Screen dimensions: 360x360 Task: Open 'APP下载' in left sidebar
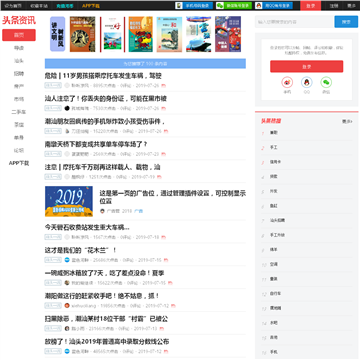coord(19,163)
